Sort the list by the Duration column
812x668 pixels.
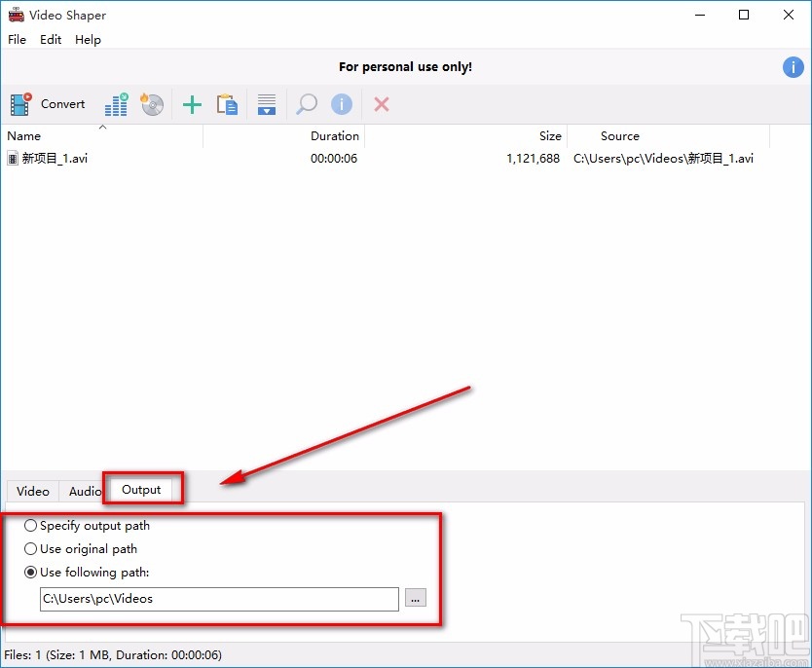[x=283, y=136]
